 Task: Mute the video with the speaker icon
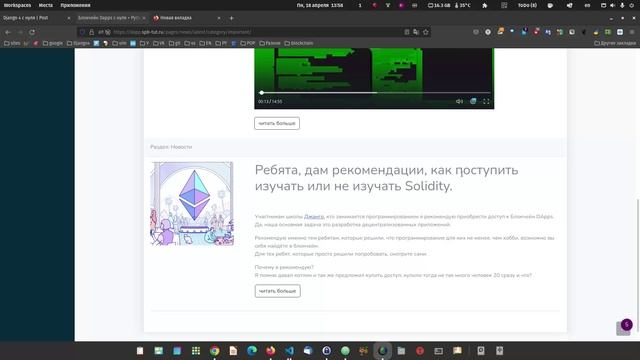pyautogui.click(x=459, y=101)
